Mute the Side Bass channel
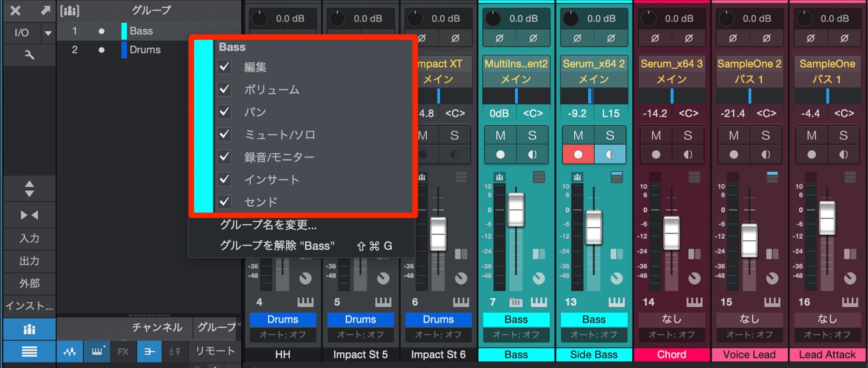The height and width of the screenshot is (368, 868). tap(578, 135)
